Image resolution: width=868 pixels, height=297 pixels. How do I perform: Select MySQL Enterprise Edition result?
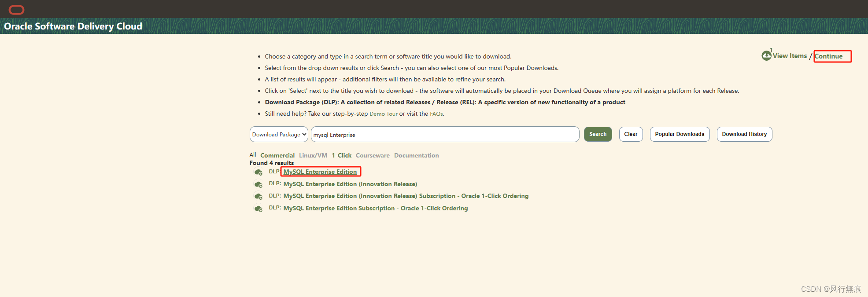(x=320, y=172)
